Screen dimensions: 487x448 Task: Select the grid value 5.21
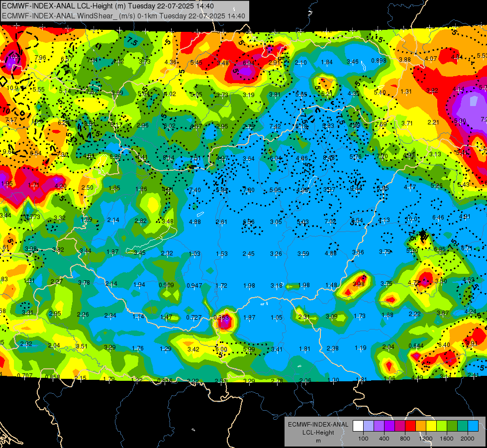[327, 94]
